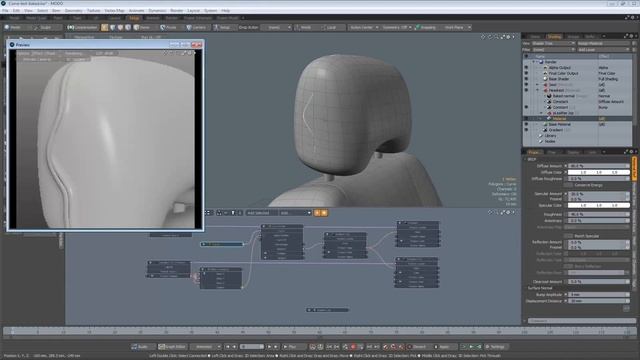Click the Diffuse Color swatch
Image resolution: width=640 pixels, height=360 pixels.
pyautogui.click(x=599, y=172)
